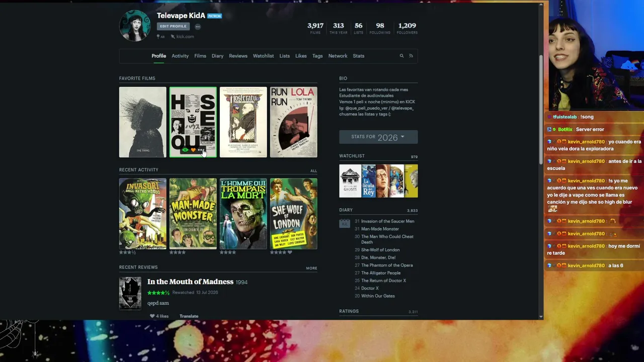Open the more options dots on House poster
644x362 pixels.
tap(200, 150)
